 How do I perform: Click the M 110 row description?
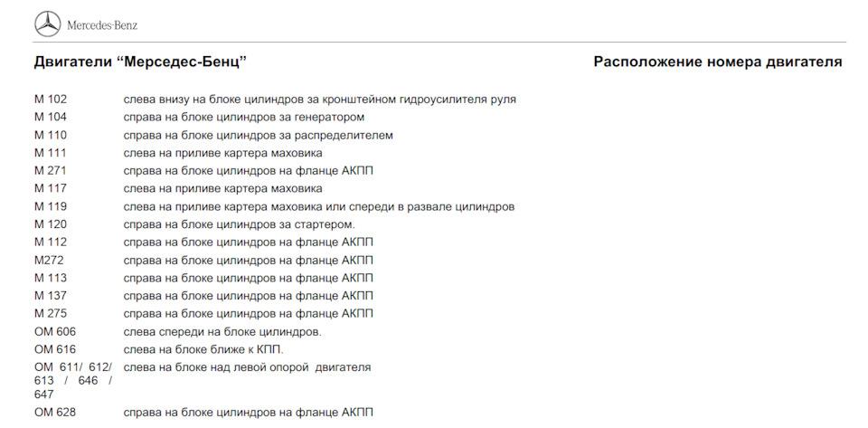pyautogui.click(x=258, y=135)
